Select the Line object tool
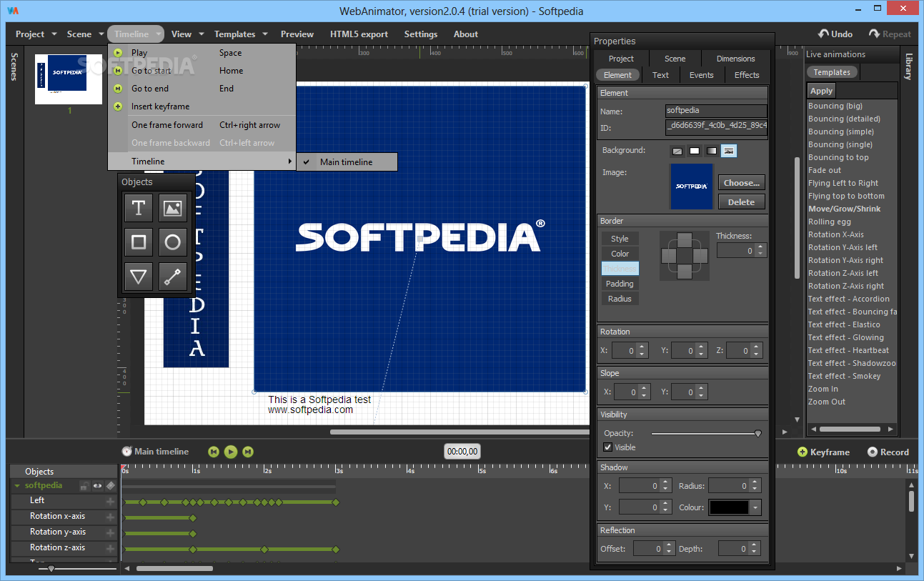 (172, 277)
